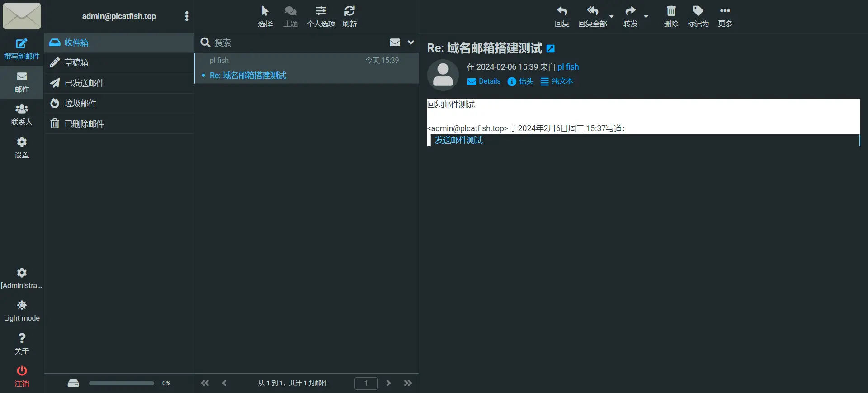Click the message count text '从 1 到 1'
The image size is (868, 393).
coord(270,383)
